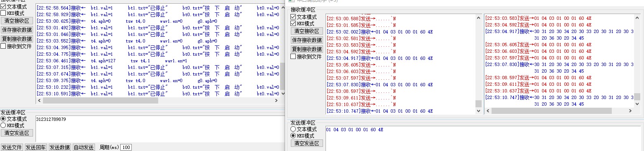Click 发送数据 button

[60, 147]
